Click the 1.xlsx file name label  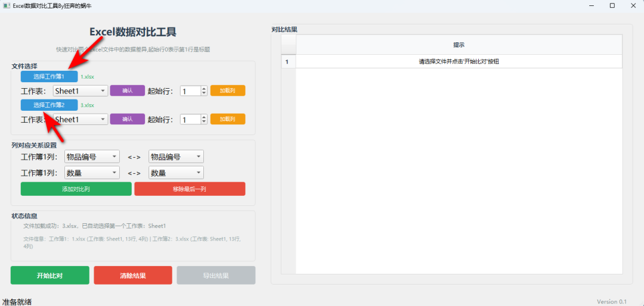pos(87,77)
